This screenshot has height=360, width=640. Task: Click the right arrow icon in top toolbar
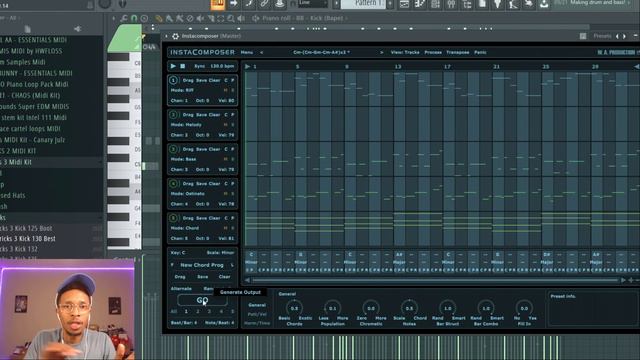[234, 4]
